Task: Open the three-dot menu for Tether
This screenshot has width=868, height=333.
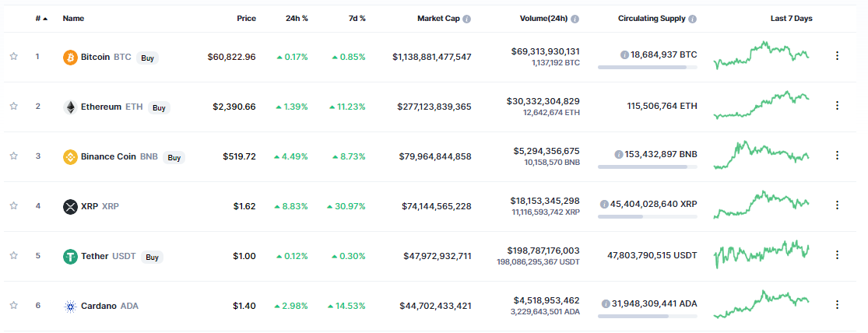Action: (837, 255)
